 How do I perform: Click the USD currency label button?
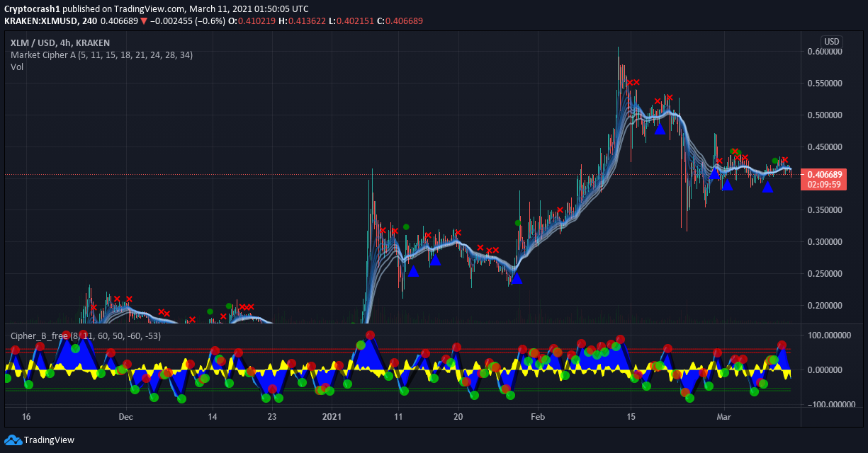[831, 42]
